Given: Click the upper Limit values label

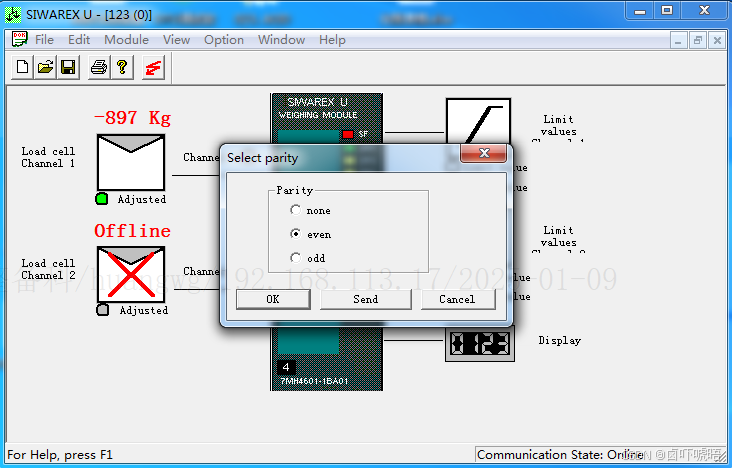Looking at the screenshot, I should (558, 125).
